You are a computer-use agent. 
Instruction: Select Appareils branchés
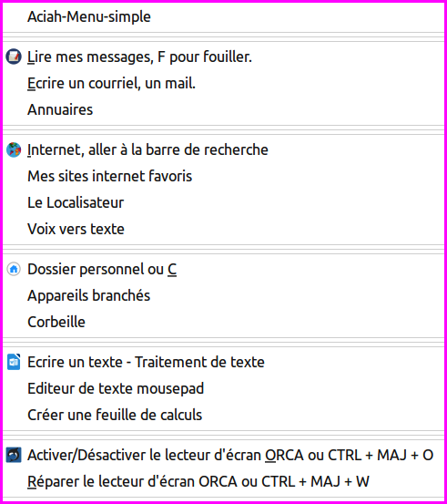pyautogui.click(x=224, y=295)
